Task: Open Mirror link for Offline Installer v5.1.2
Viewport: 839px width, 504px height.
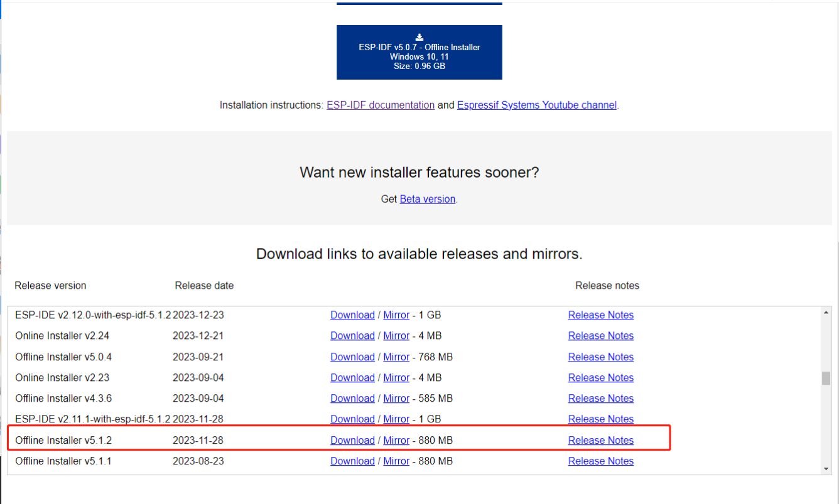Action: coord(396,441)
